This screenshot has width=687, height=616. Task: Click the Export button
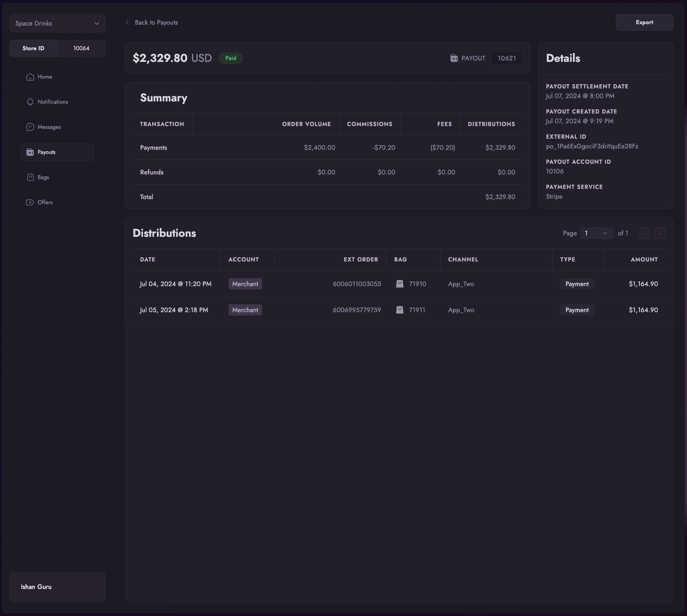pos(644,22)
